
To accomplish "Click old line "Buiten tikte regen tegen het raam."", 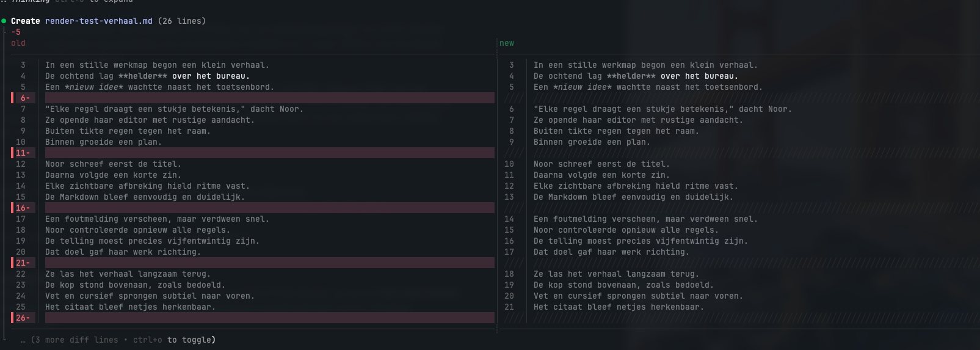I will pos(128,131).
